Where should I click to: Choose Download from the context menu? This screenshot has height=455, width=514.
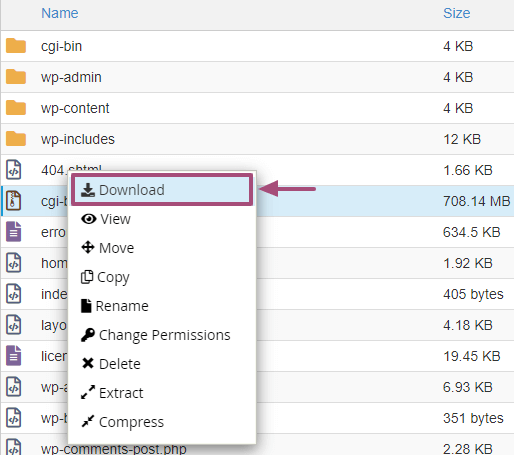click(162, 190)
